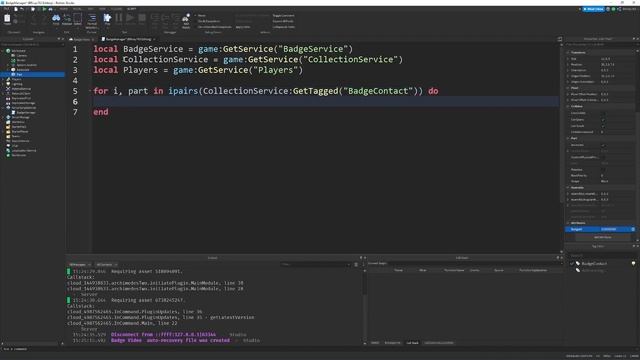Open the All Contexts output filter dropdown
640x360 pixels.
[107, 264]
